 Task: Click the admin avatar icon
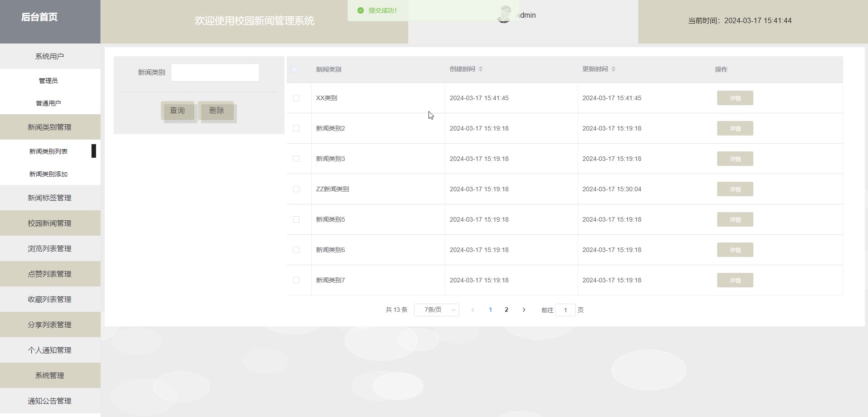click(504, 15)
